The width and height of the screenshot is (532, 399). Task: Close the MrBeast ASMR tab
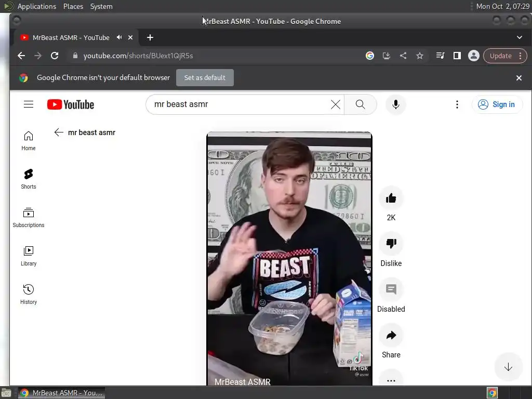[x=130, y=37]
